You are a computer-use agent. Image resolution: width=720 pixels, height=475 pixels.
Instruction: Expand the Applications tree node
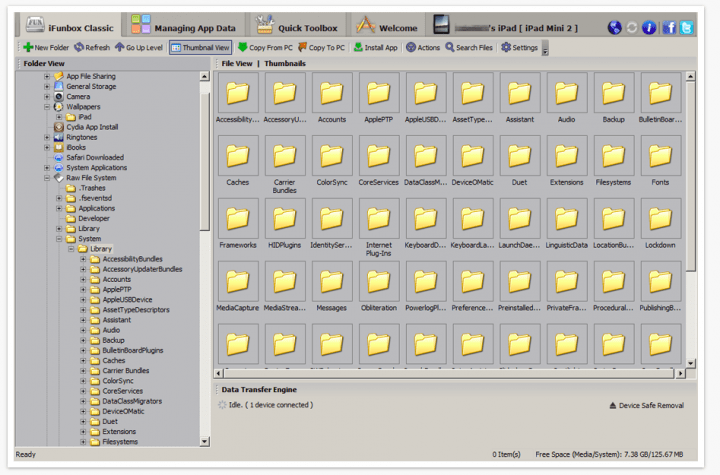[59, 208]
